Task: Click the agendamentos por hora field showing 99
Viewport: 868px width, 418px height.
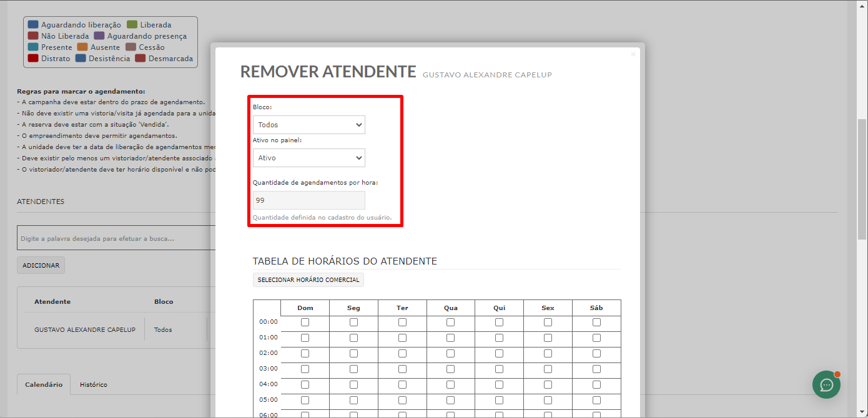Action: 309,200
